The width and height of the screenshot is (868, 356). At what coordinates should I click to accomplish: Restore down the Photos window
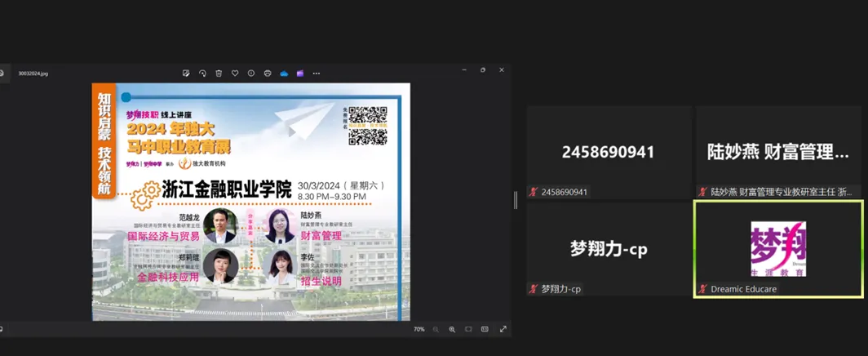[483, 69]
